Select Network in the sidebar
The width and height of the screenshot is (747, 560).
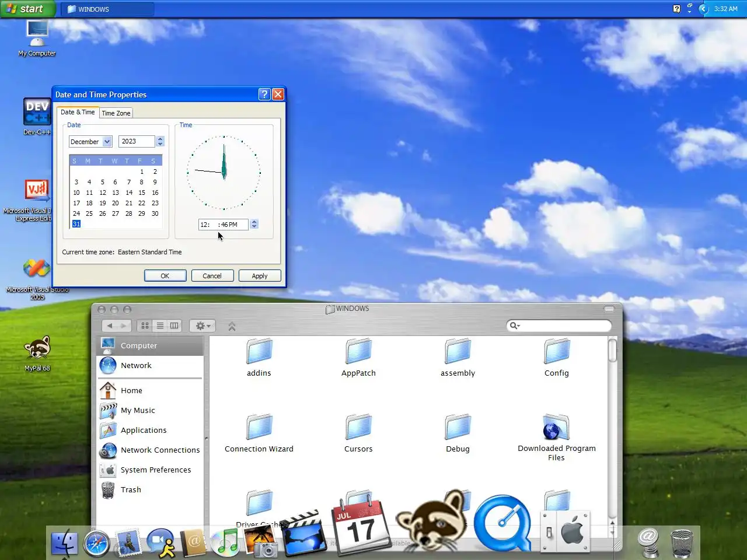(150, 365)
